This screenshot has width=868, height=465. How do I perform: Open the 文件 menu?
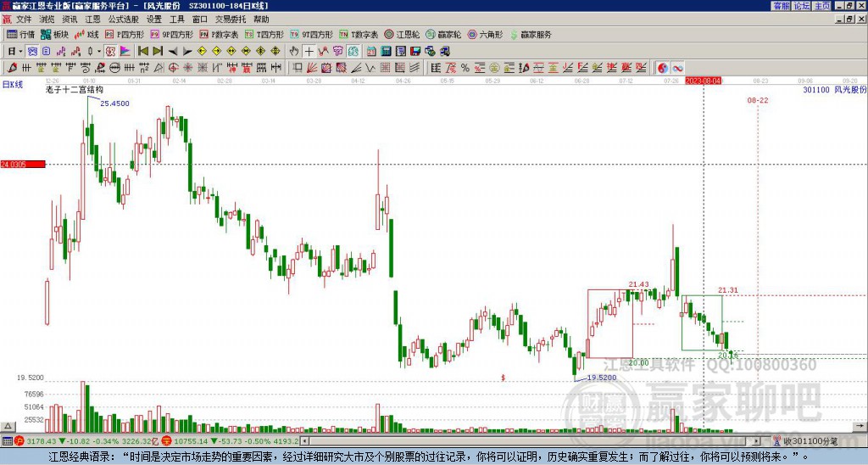[24, 20]
